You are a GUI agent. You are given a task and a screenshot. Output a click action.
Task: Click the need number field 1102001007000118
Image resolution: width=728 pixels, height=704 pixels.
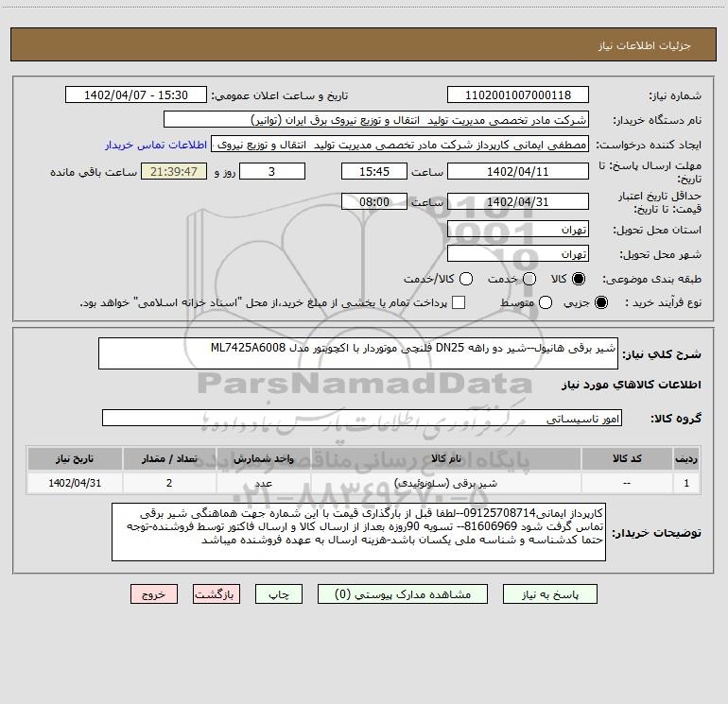[518, 95]
